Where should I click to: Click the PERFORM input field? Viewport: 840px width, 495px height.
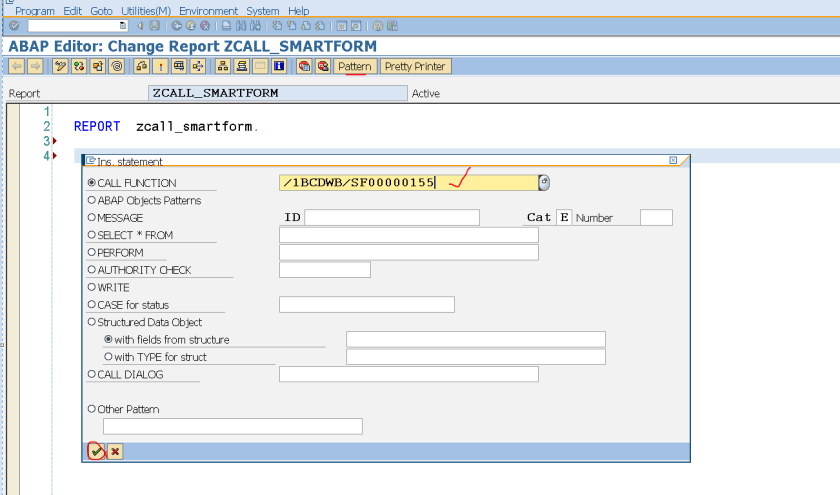pos(408,252)
